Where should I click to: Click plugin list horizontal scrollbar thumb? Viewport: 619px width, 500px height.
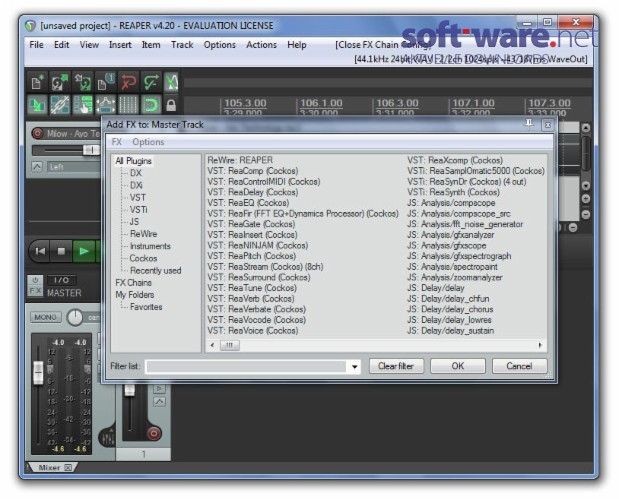tap(229, 345)
